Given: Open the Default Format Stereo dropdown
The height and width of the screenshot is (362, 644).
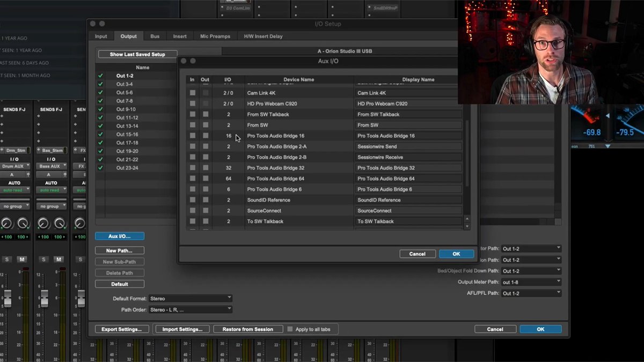Looking at the screenshot, I should click(191, 298).
